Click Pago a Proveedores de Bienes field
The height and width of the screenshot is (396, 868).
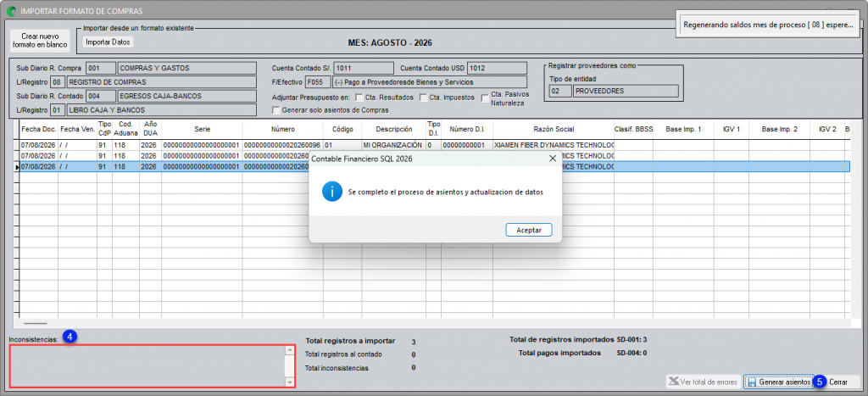point(429,82)
